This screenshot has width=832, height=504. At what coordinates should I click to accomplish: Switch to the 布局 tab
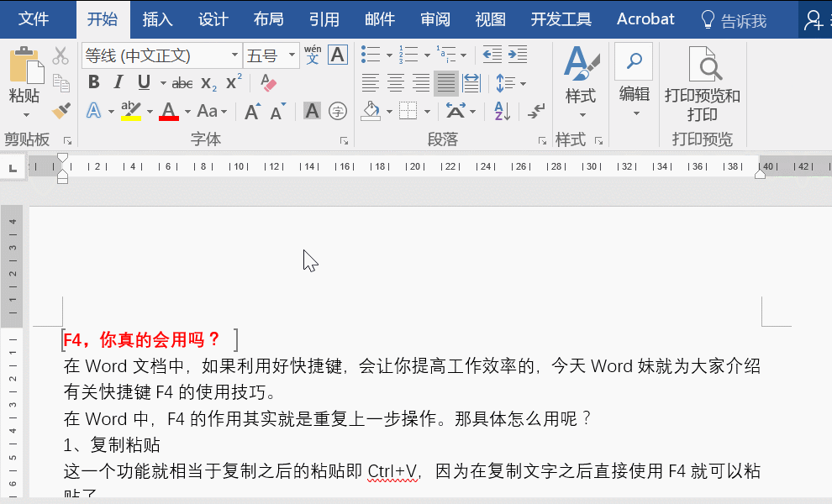pyautogui.click(x=268, y=19)
